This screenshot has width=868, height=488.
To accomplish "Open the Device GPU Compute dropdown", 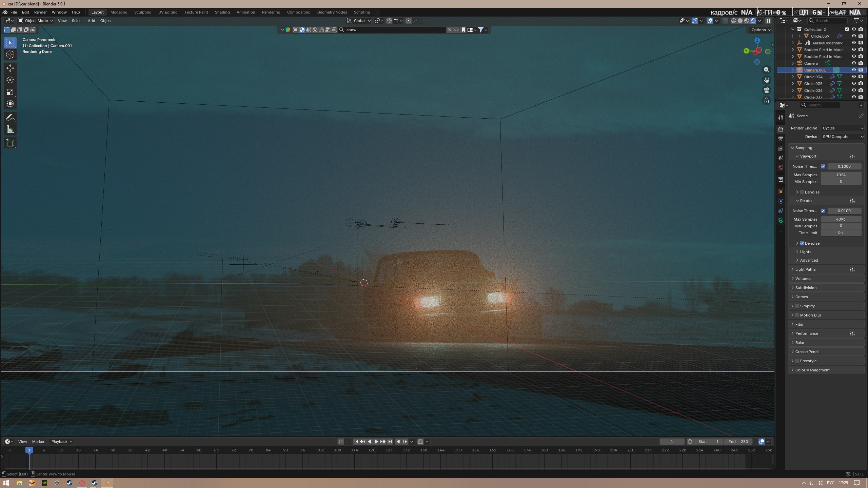I will pos(843,137).
